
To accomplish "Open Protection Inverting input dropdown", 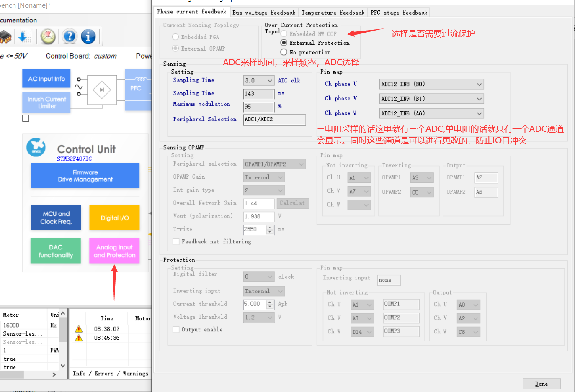I will coord(264,291).
